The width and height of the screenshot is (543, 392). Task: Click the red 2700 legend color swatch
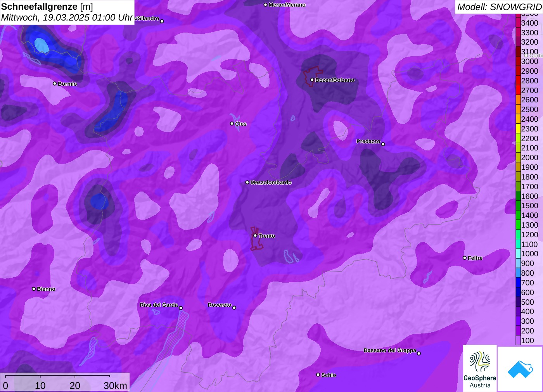pyautogui.click(x=518, y=90)
